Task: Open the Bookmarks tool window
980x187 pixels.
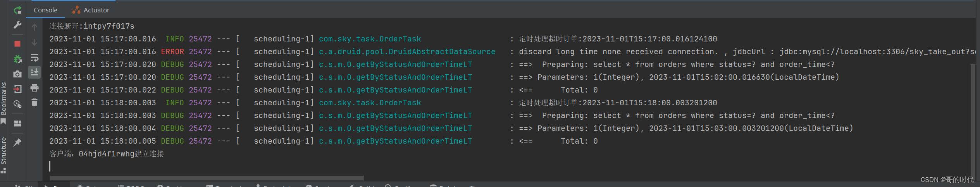Action: pos(4,101)
